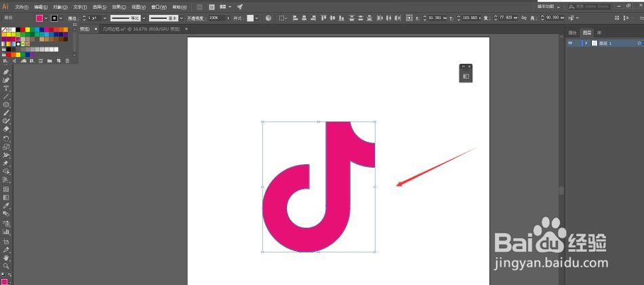Click the height (高) value field
Viewport: 644px width, 285px height.
click(x=556, y=18)
